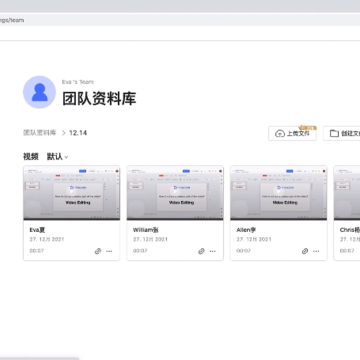This screenshot has height=360, width=360.
Task: Copy link icon on William video card
Action: click(x=201, y=251)
